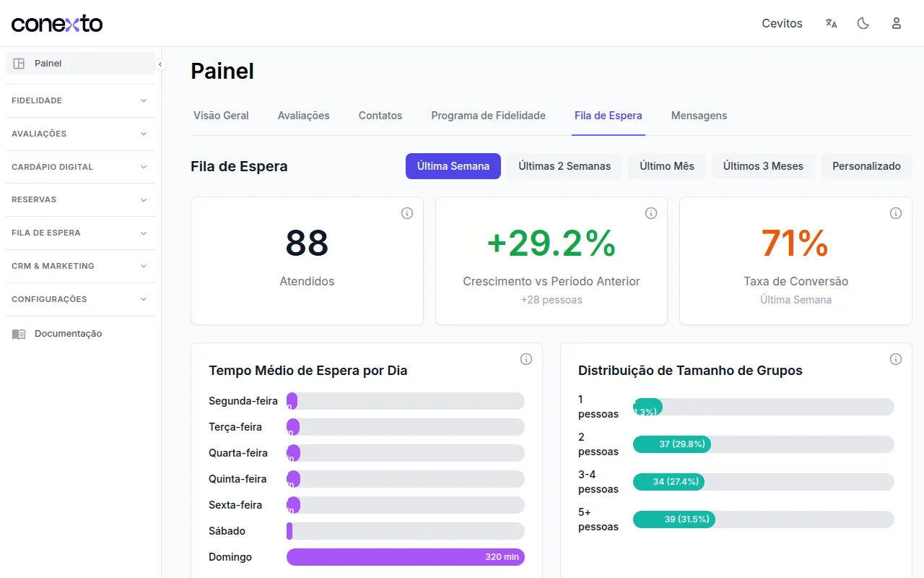The height and width of the screenshot is (578, 924).
Task: Open the language translation icon
Action: pyautogui.click(x=831, y=23)
